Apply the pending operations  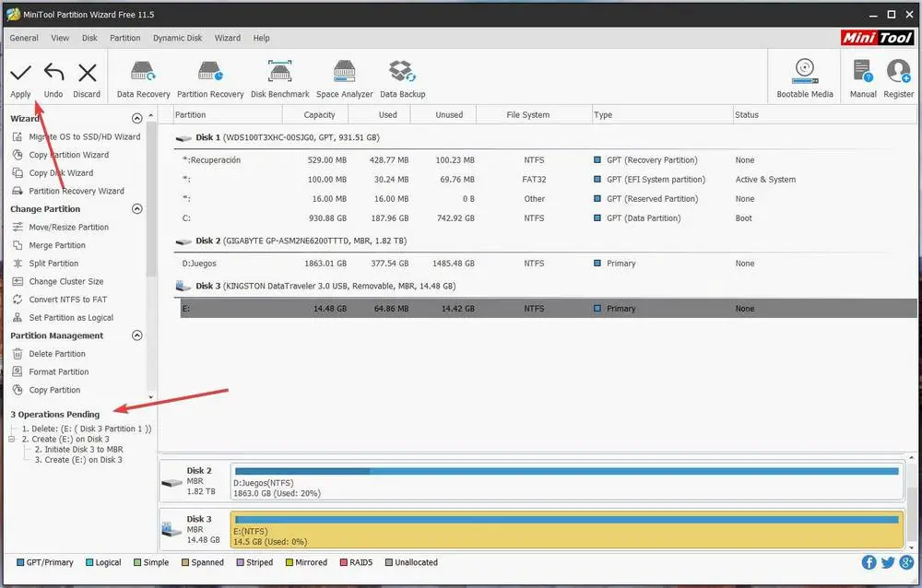point(20,80)
